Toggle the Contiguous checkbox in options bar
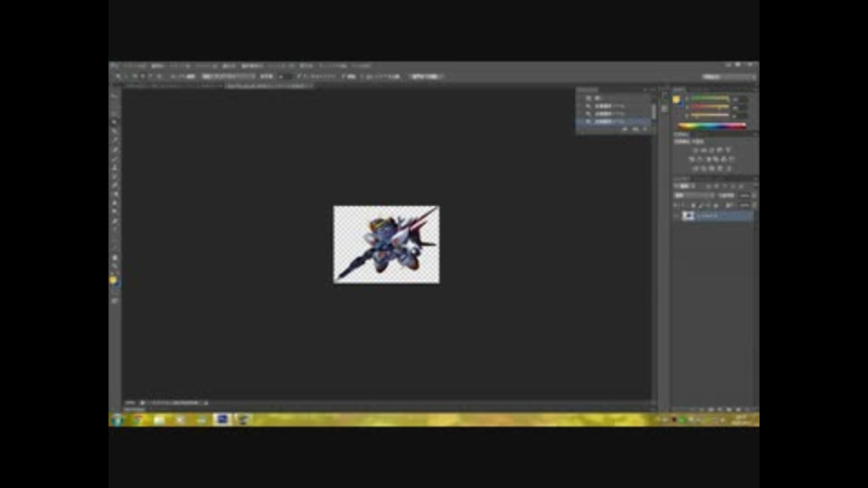 pyautogui.click(x=344, y=76)
